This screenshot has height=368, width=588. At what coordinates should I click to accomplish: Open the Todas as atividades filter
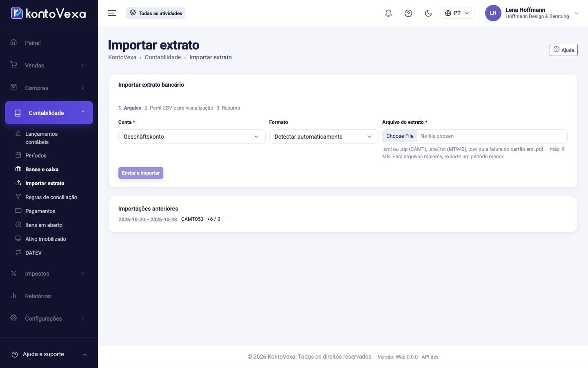tap(156, 13)
